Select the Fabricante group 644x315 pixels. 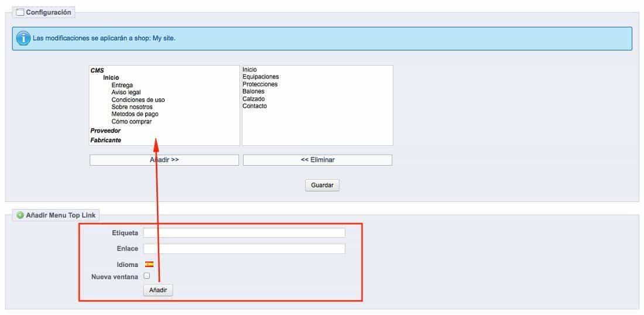[106, 140]
